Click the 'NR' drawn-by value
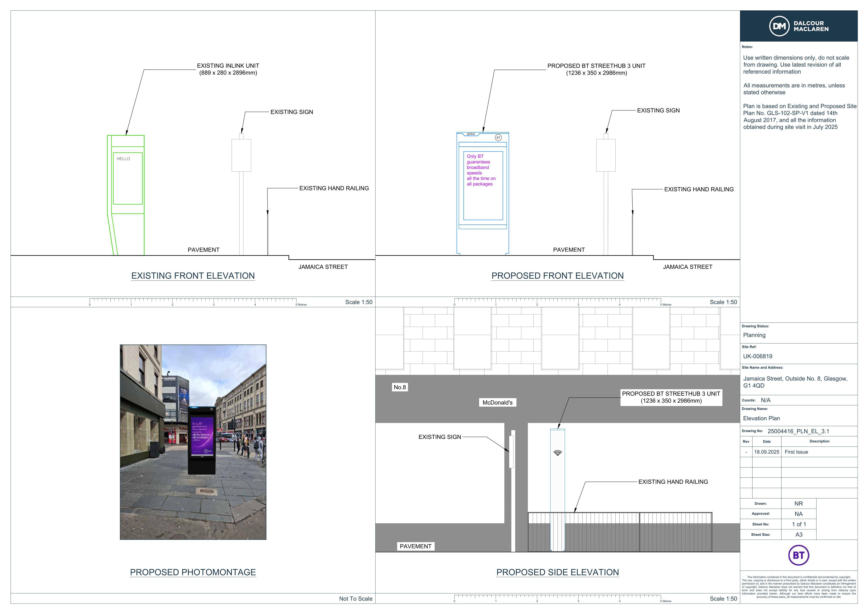Viewport: 868px width, 614px height. (798, 504)
